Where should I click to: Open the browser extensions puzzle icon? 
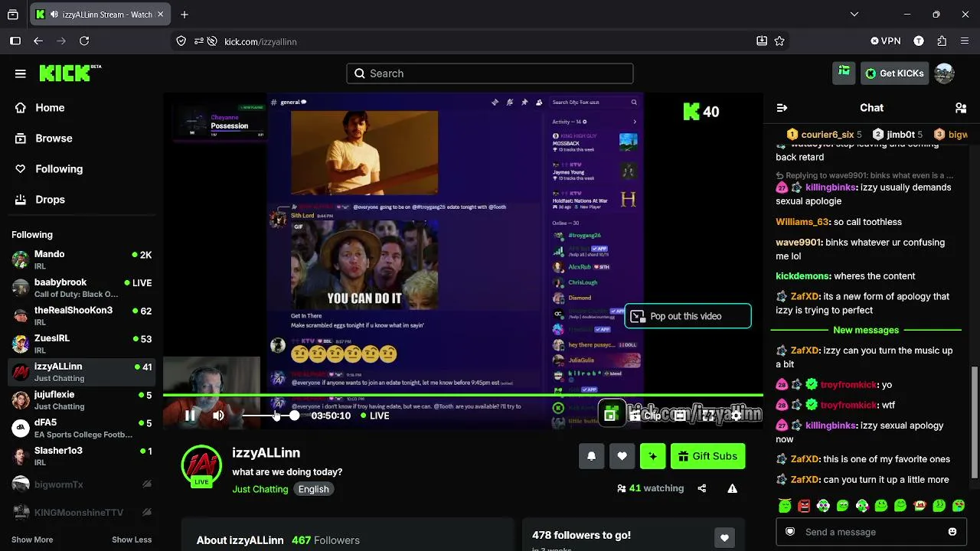(942, 41)
